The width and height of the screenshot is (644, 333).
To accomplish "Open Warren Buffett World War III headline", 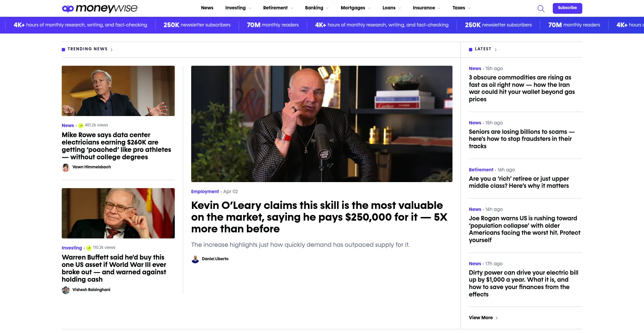I will coord(114,268).
